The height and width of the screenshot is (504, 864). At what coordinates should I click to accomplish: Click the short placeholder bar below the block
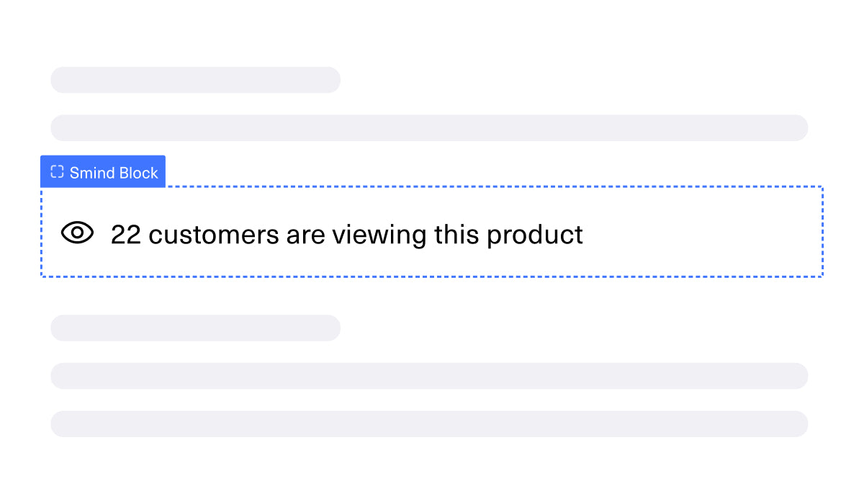(195, 328)
